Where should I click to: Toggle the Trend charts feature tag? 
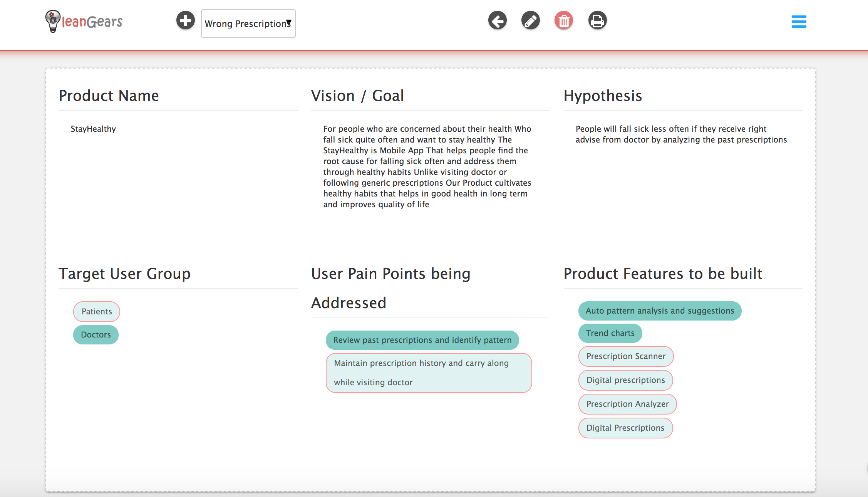click(610, 333)
